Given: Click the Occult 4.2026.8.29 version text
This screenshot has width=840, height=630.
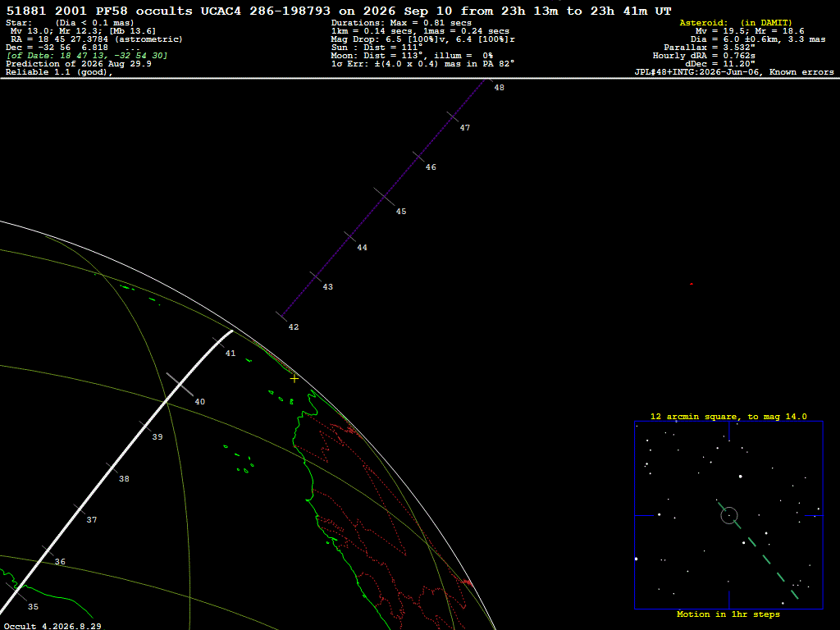Looking at the screenshot, I should [x=52, y=626].
